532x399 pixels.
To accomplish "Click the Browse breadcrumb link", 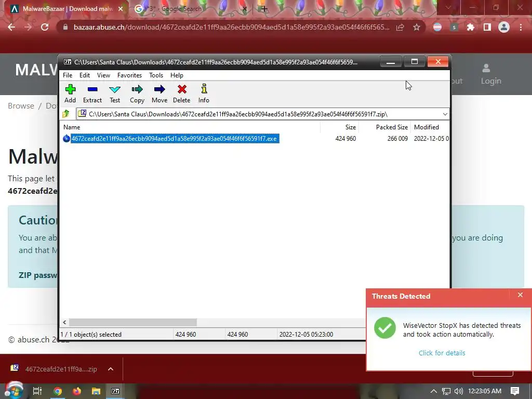I will point(21,106).
